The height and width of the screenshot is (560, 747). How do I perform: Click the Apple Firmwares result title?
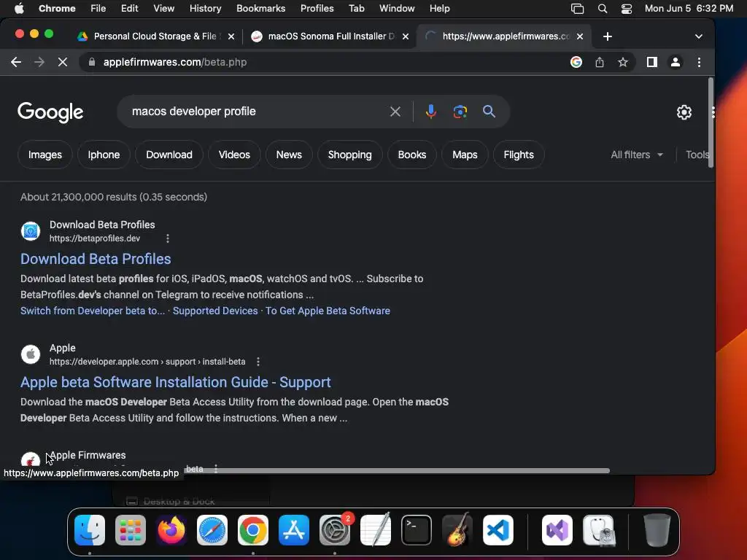[88, 455]
